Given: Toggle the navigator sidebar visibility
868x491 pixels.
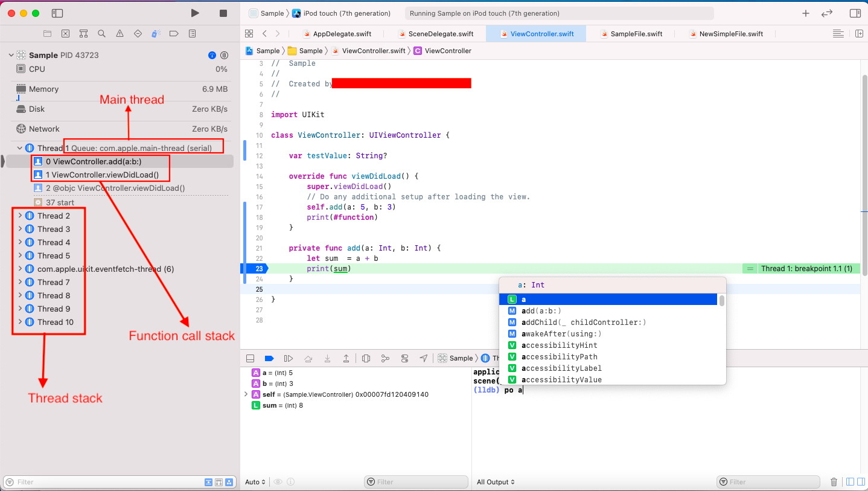Looking at the screenshot, I should coord(57,13).
